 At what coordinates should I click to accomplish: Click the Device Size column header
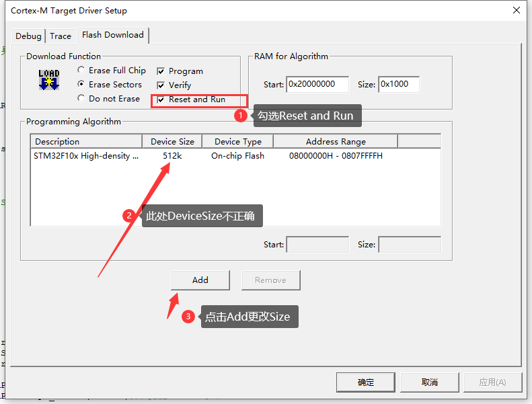point(172,141)
